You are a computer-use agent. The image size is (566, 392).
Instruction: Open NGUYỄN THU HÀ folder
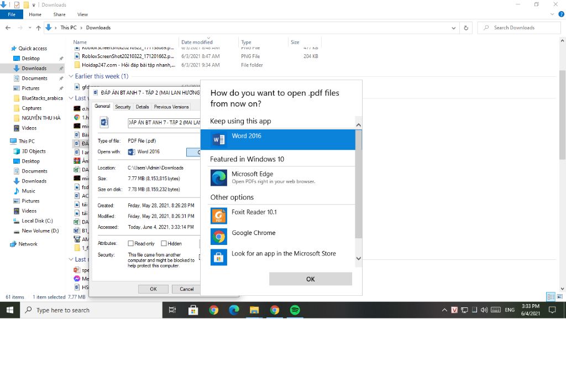(41, 118)
